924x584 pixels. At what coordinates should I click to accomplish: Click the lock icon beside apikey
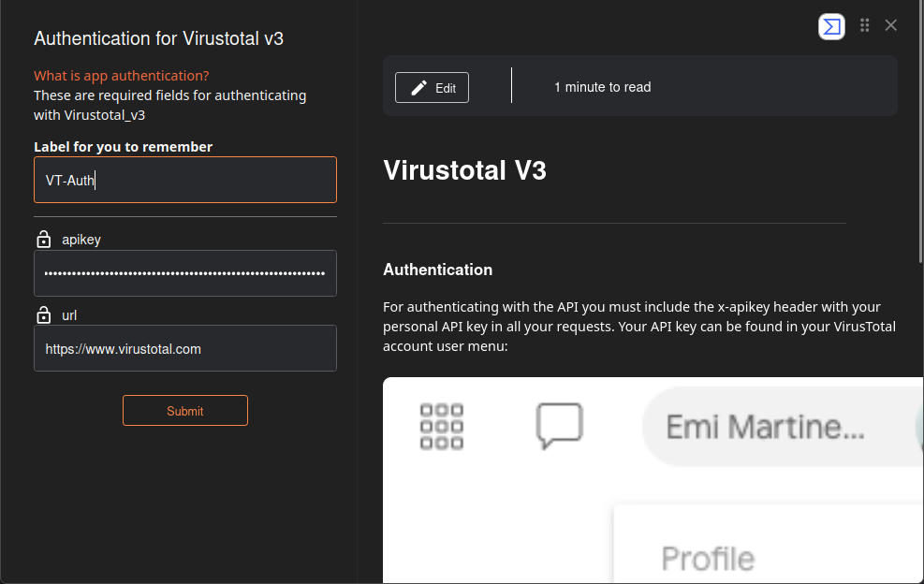43,239
